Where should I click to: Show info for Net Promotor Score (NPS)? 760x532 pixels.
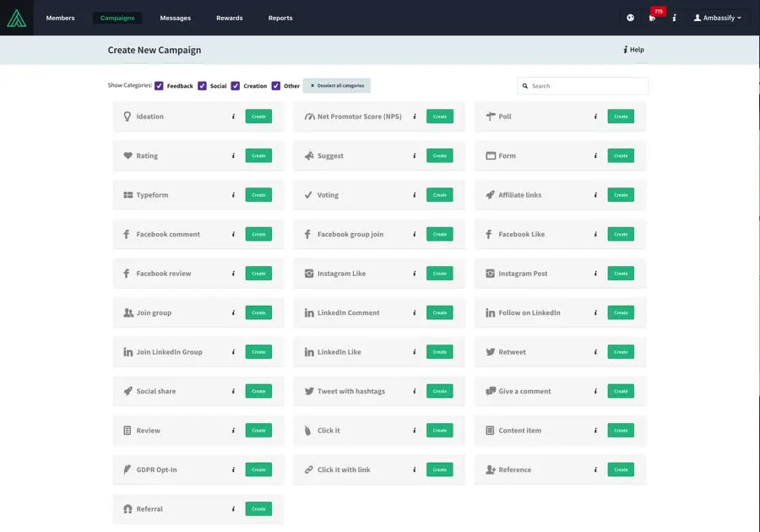tap(415, 117)
